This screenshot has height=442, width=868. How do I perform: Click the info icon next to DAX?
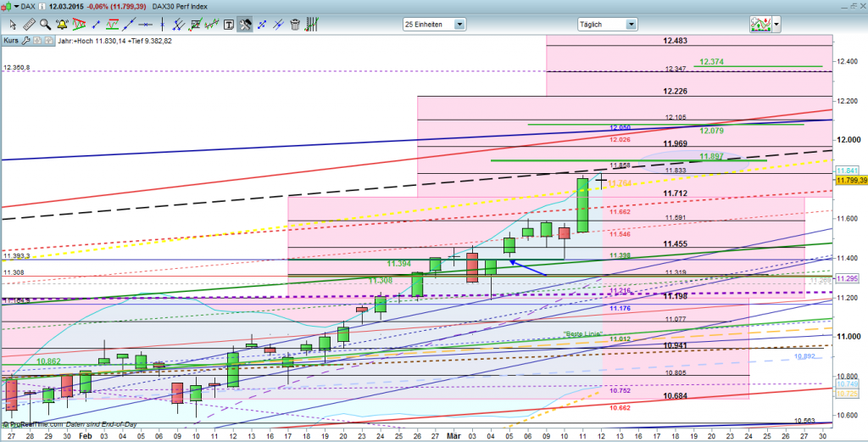[42, 7]
